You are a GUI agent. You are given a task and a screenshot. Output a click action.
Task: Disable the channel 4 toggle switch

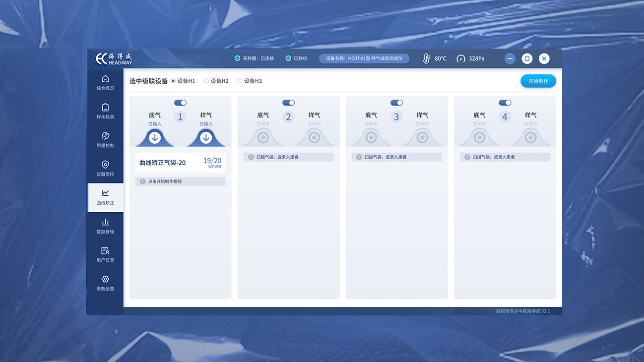505,103
